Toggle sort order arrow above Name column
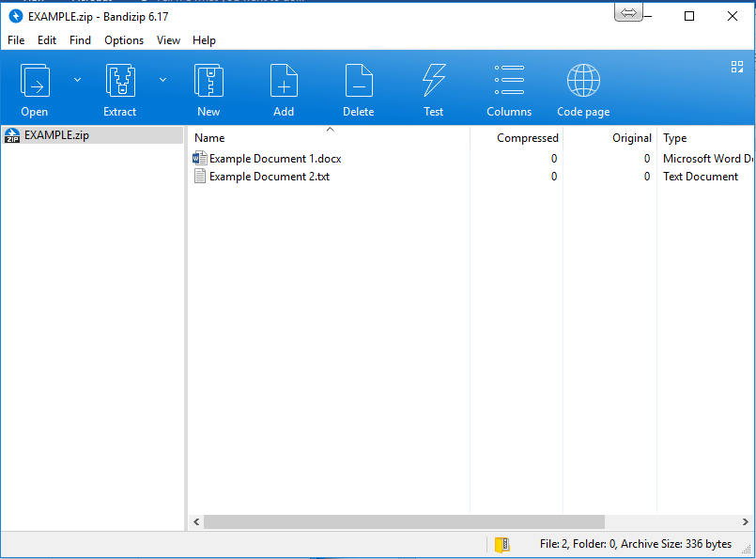This screenshot has width=756, height=559. point(330,130)
